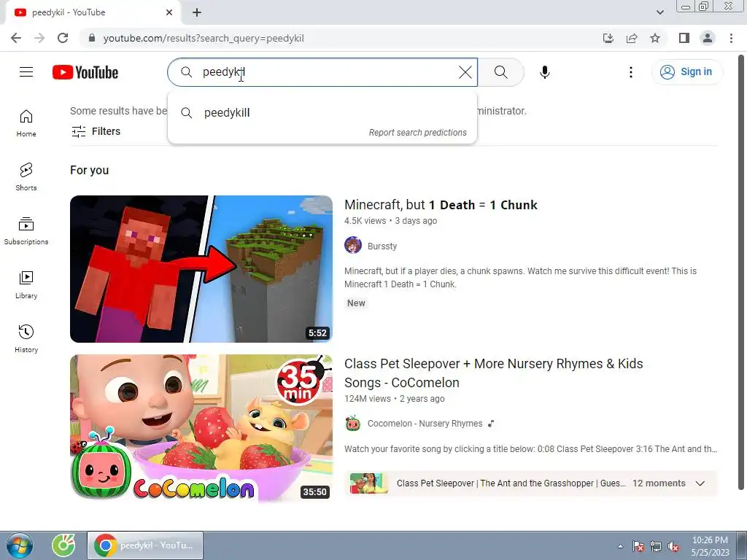Click the browser forward arrow
Image resolution: width=747 pixels, height=560 pixels.
(x=39, y=38)
